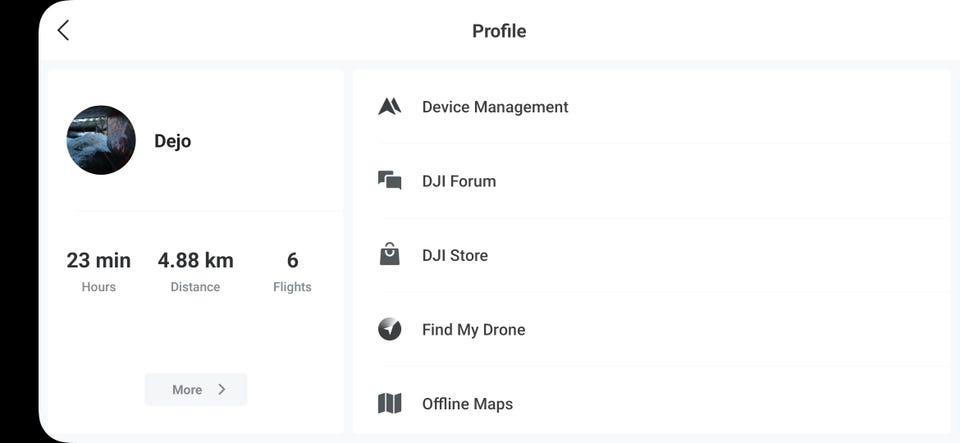Tap the DJI Forum chat bubbles icon
The width and height of the screenshot is (960, 443).
(389, 181)
